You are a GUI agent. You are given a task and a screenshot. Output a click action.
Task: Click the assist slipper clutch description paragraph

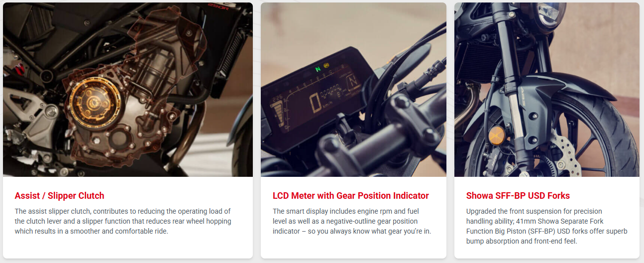(123, 221)
